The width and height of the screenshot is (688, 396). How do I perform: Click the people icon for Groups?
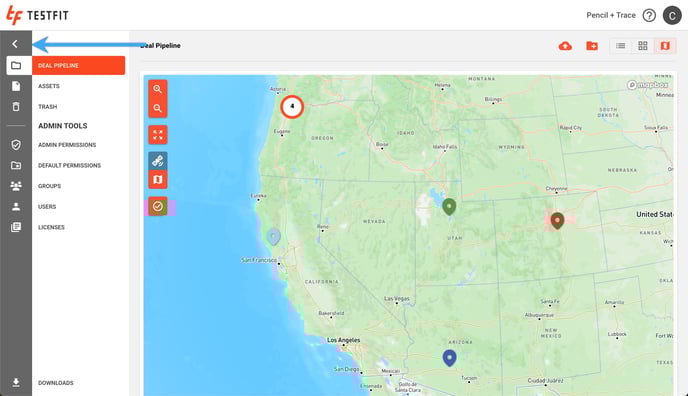click(16, 186)
